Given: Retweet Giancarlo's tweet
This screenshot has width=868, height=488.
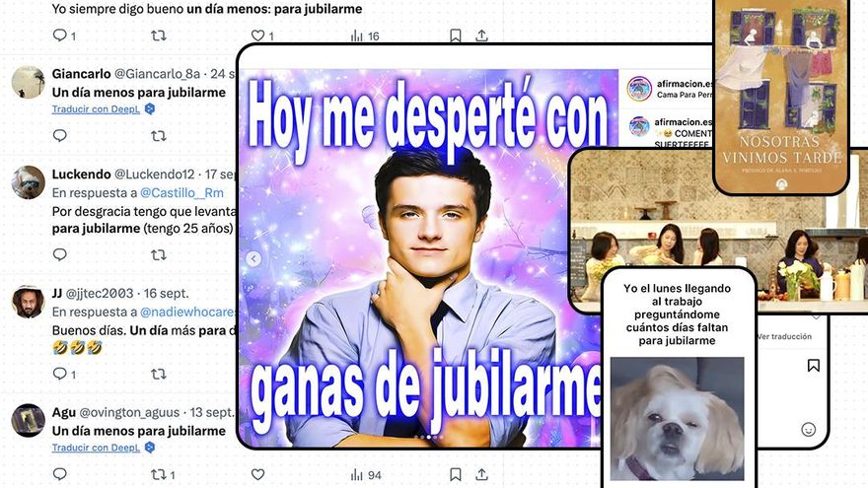Looking at the screenshot, I should (159, 135).
